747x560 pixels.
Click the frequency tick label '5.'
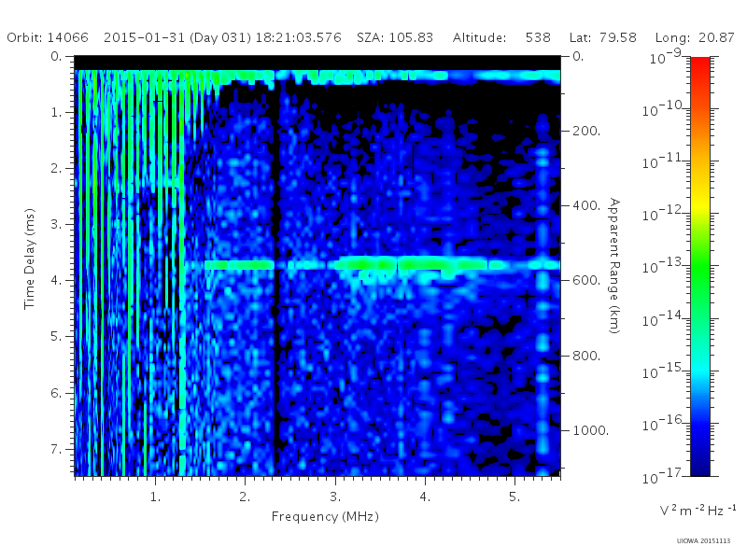pyautogui.click(x=514, y=497)
